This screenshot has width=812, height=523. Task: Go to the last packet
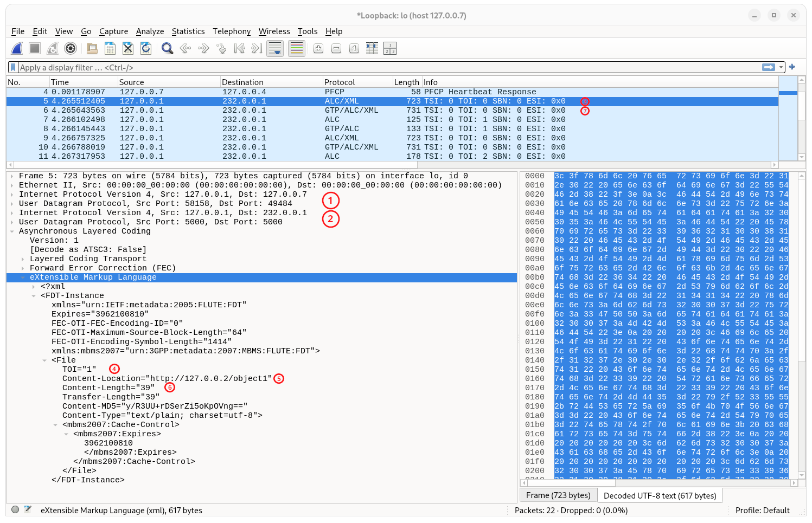(x=255, y=48)
